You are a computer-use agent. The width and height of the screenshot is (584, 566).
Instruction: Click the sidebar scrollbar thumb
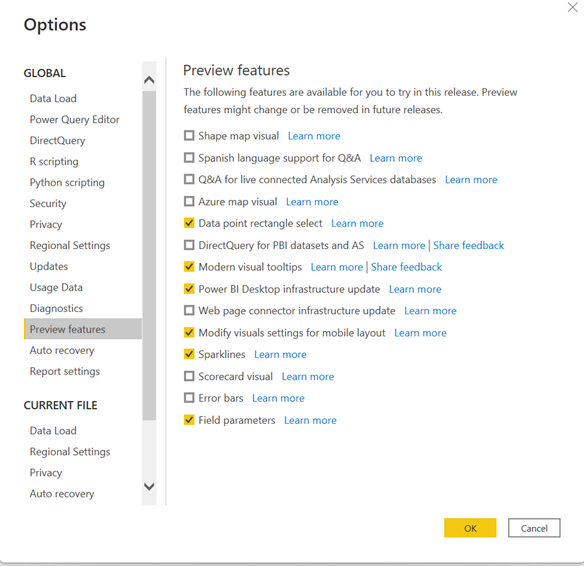coord(149,255)
